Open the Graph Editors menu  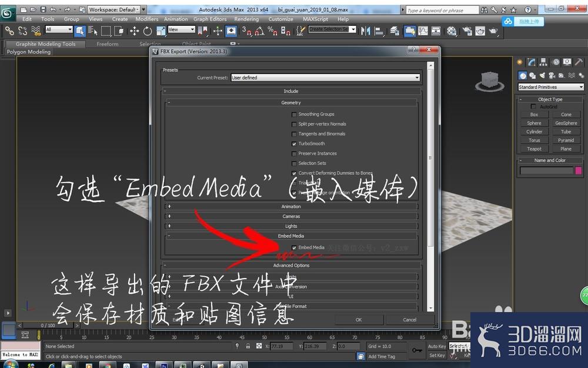tap(210, 19)
